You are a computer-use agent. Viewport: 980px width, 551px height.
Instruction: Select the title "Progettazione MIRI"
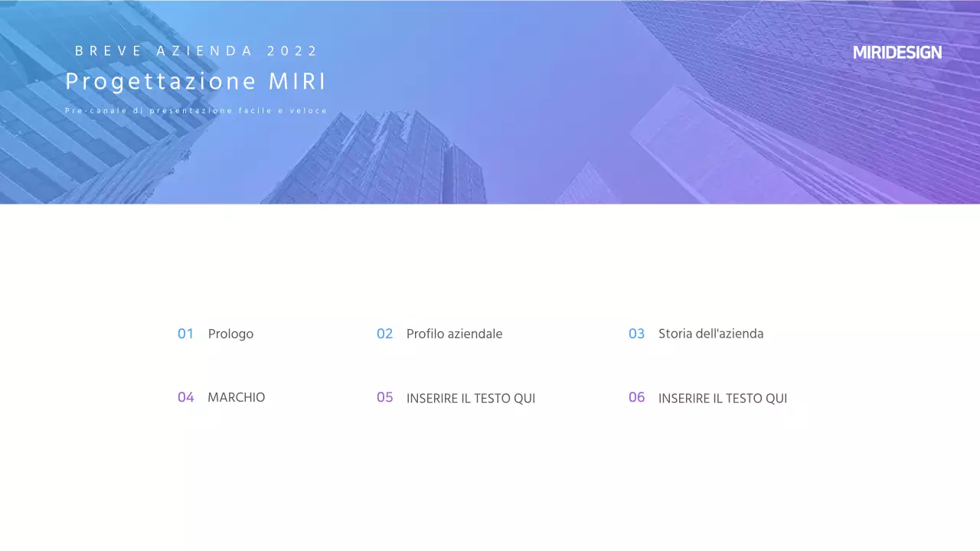click(x=196, y=82)
